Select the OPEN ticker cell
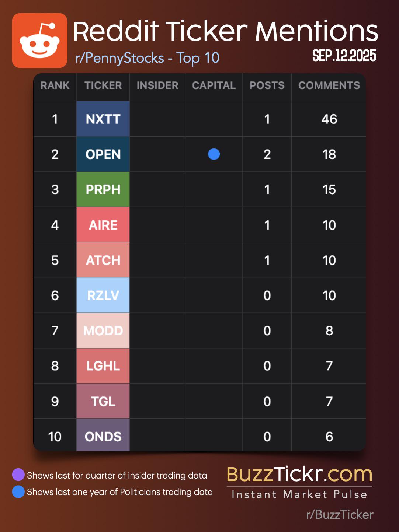The width and height of the screenshot is (399, 532). [103, 154]
